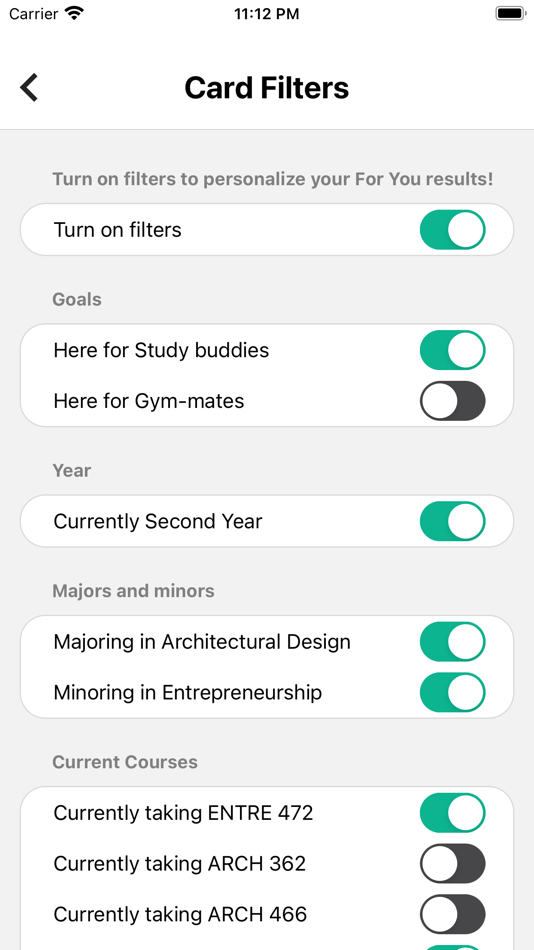Turn on Currently taking ARCH 466

[453, 914]
